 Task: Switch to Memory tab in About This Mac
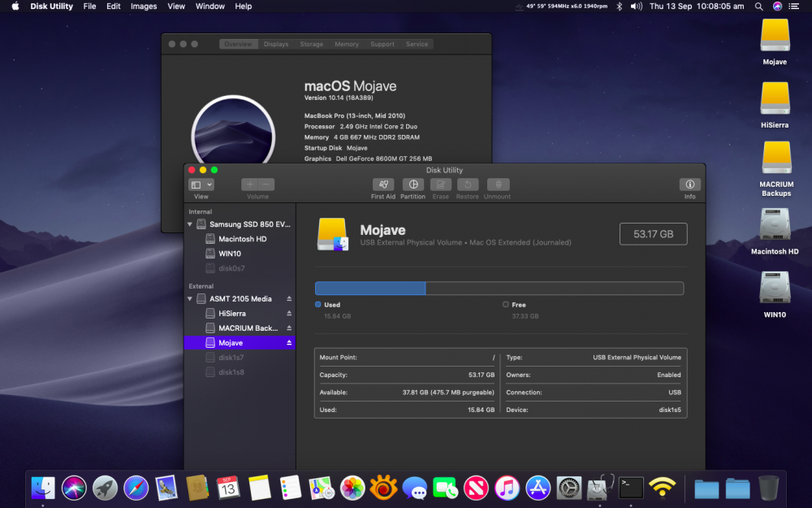pyautogui.click(x=347, y=44)
